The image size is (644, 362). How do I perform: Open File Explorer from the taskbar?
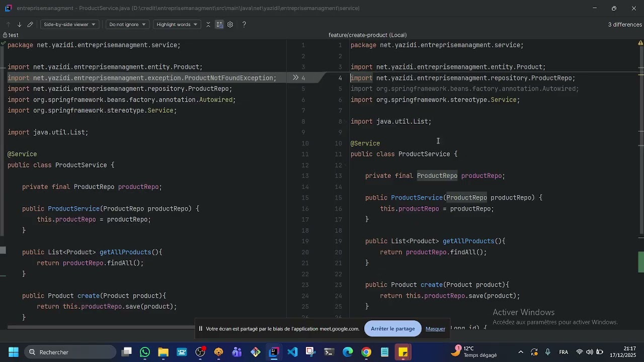pos(163,352)
